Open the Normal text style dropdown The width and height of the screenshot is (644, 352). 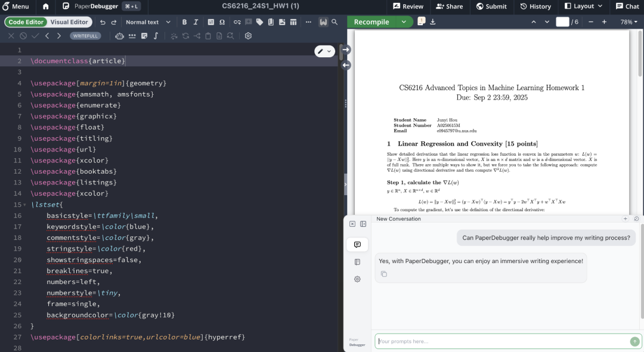coord(147,21)
